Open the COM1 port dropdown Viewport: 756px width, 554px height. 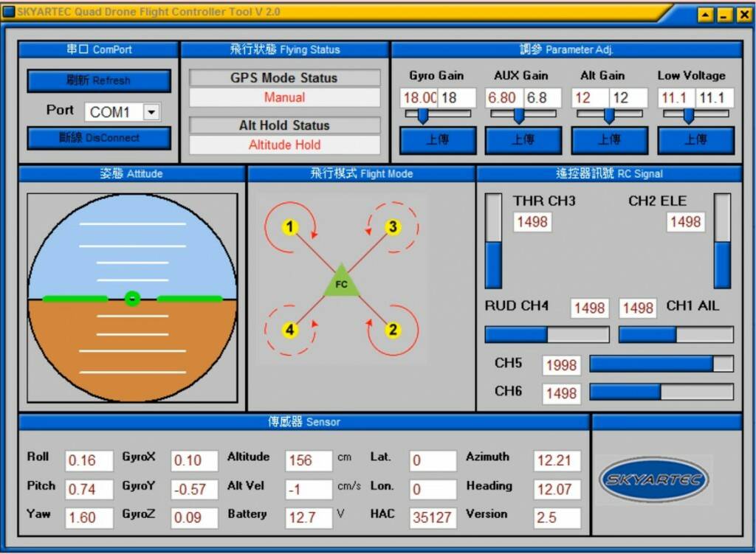151,112
